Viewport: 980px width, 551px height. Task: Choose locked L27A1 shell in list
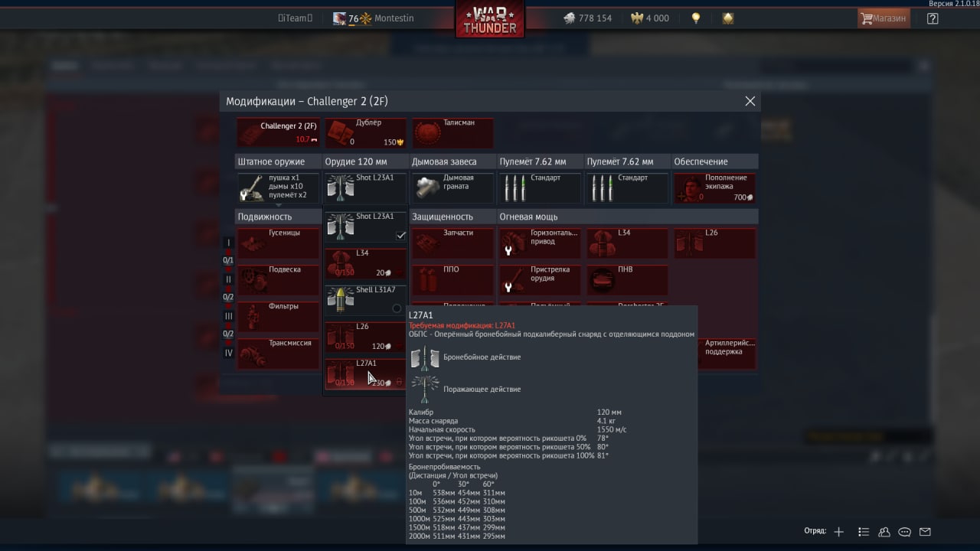pos(365,373)
